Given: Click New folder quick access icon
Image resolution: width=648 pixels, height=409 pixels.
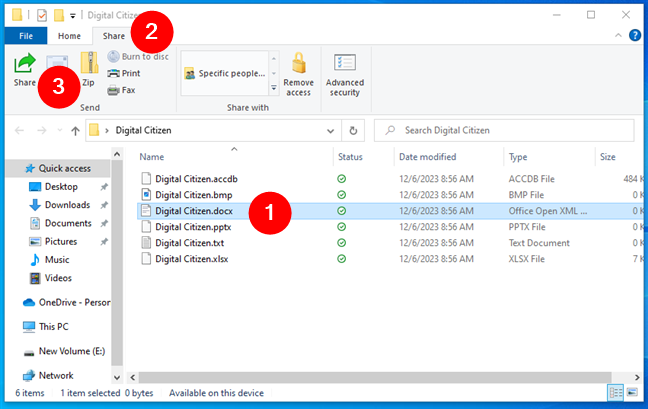Looking at the screenshot, I should tap(59, 16).
